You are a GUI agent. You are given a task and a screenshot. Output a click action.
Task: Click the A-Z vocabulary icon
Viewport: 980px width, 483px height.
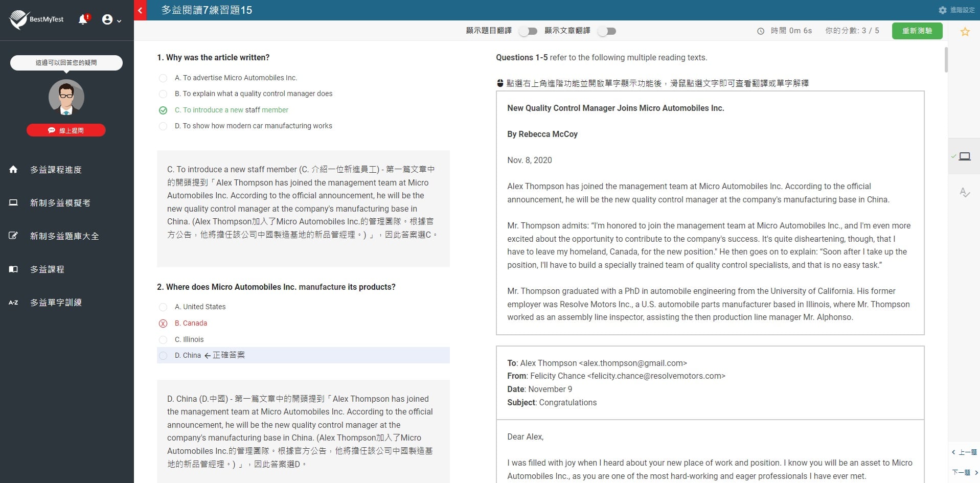pyautogui.click(x=13, y=303)
